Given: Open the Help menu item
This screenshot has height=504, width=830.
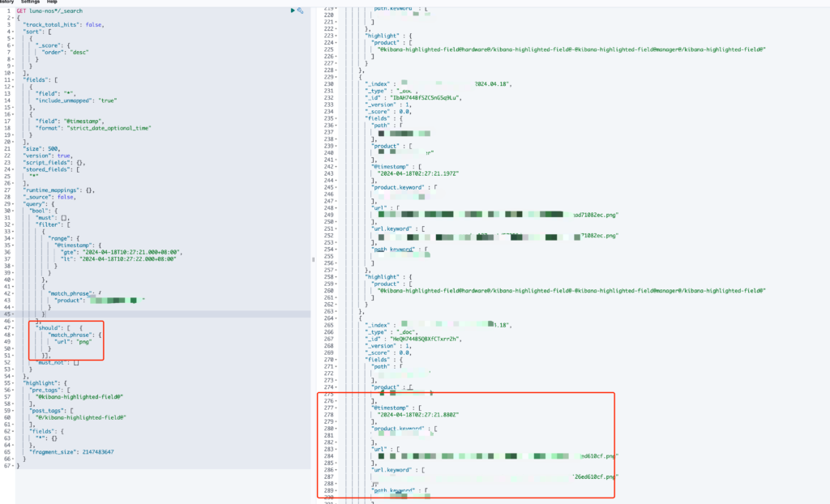Looking at the screenshot, I should 52,2.
